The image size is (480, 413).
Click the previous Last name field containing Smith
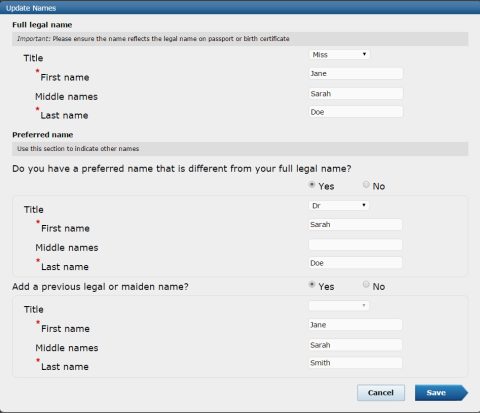point(355,363)
